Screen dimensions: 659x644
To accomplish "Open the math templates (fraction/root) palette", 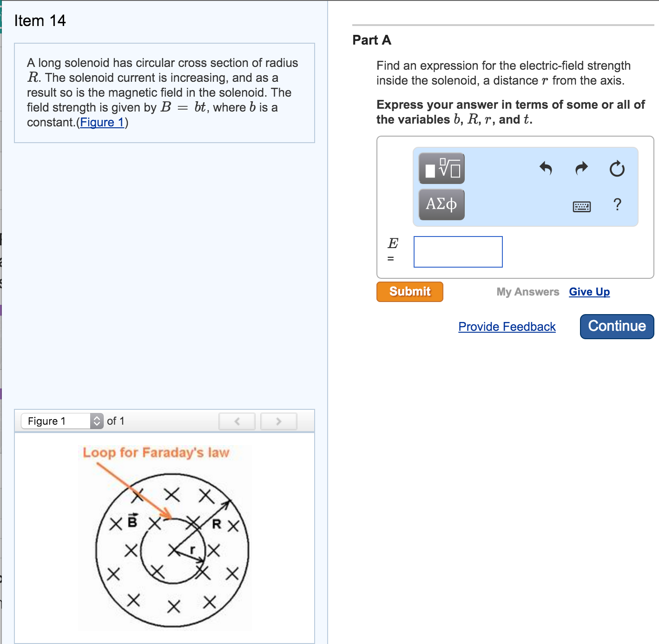I will pos(442,168).
